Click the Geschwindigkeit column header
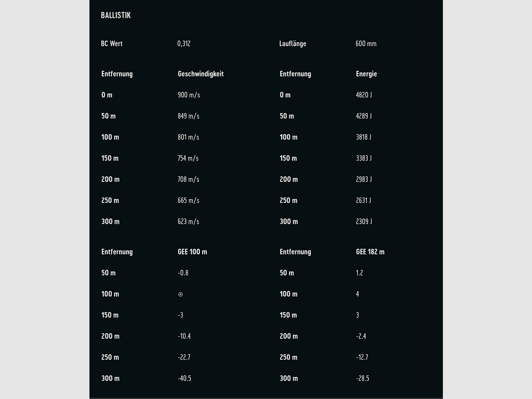 (x=200, y=74)
